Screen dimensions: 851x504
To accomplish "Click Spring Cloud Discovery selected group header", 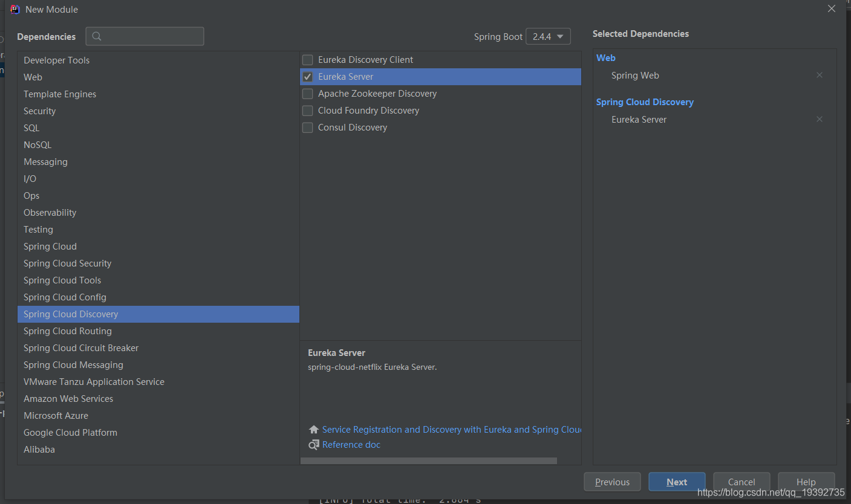I will (645, 102).
